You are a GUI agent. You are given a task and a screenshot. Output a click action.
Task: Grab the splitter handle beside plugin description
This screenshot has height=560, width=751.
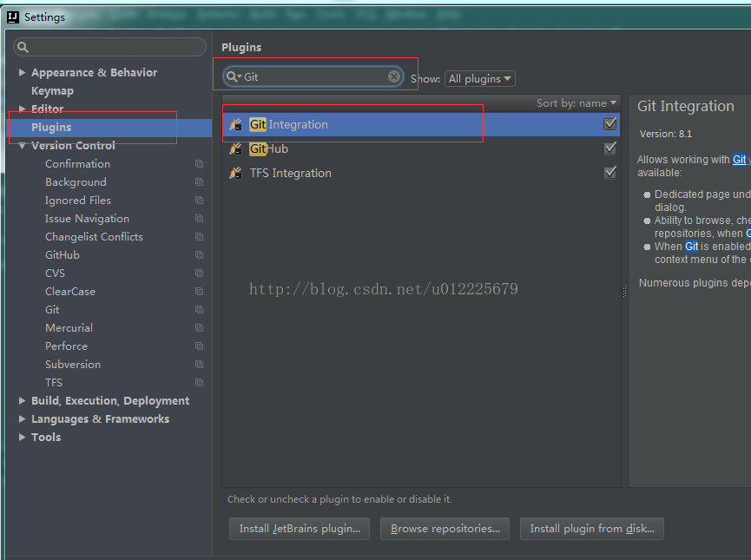pyautogui.click(x=624, y=291)
